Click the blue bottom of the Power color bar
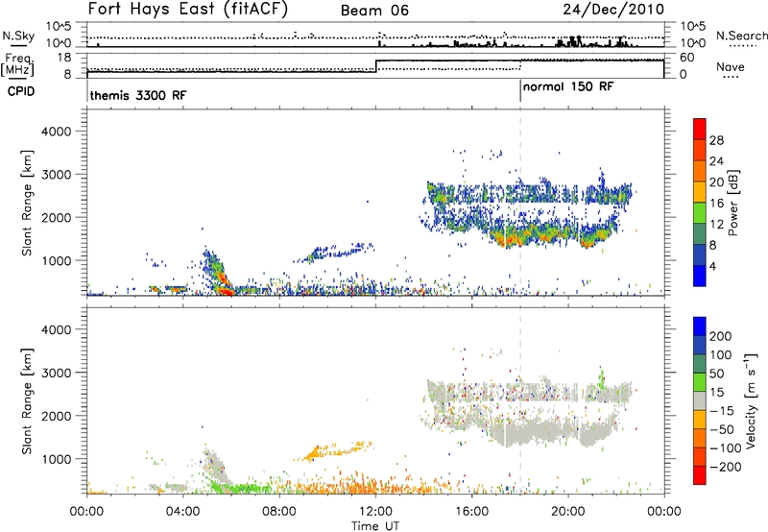 pyautogui.click(x=700, y=276)
